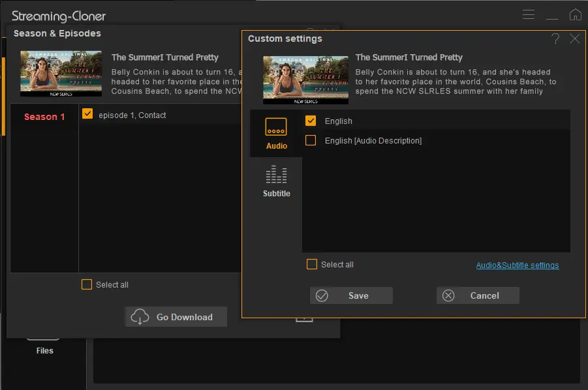
Task: Click show title in Custom settings
Action: [x=409, y=57]
